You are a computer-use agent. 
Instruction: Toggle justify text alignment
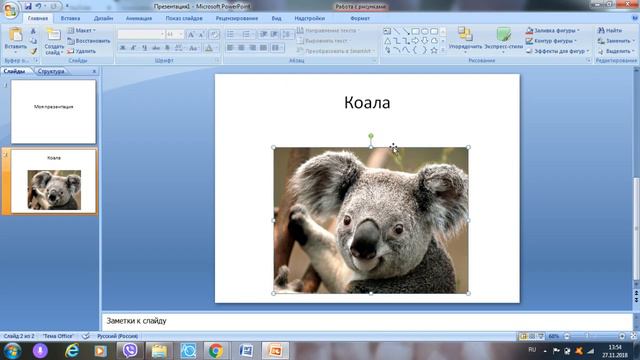click(263, 48)
